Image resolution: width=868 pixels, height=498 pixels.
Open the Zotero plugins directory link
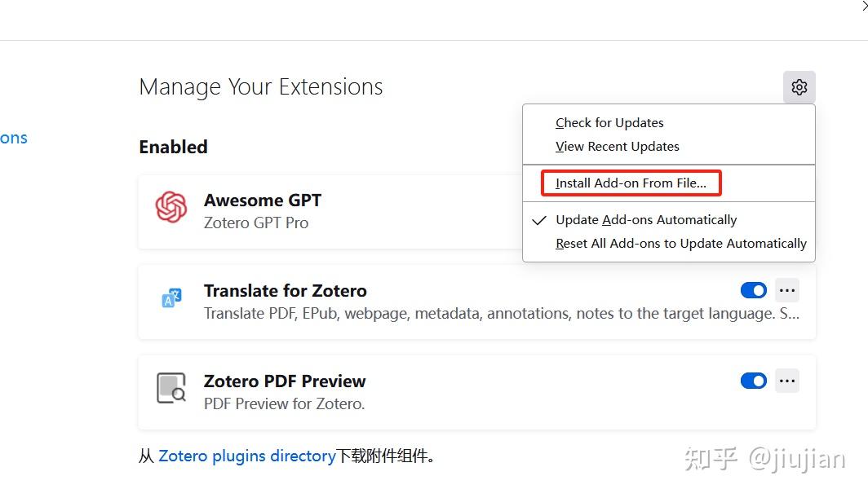click(247, 456)
